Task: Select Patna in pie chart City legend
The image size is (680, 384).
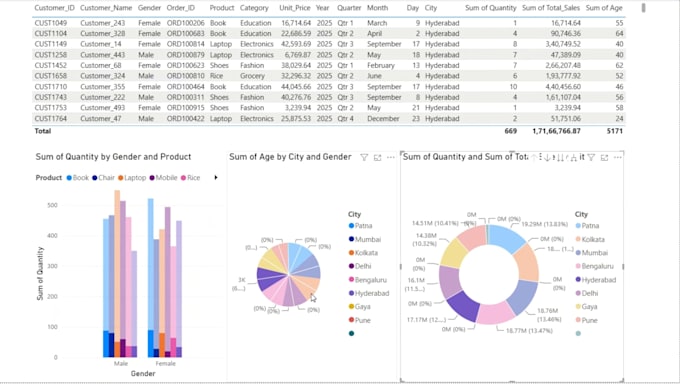Action: pos(360,226)
